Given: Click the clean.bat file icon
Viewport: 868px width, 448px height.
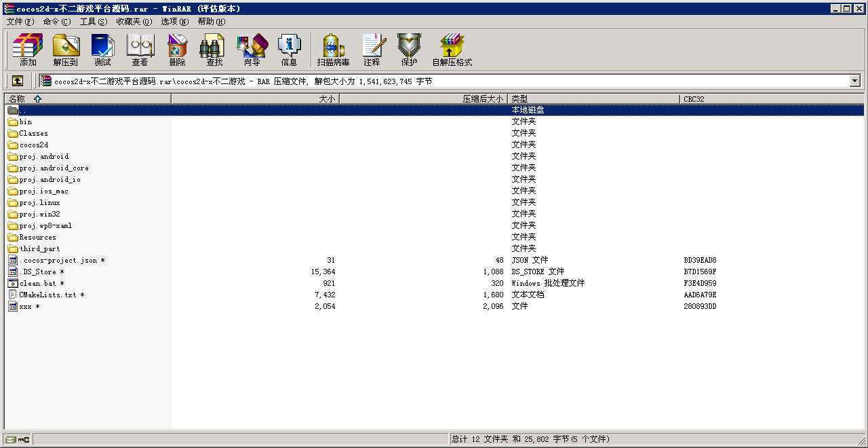Looking at the screenshot, I should click(x=13, y=284).
